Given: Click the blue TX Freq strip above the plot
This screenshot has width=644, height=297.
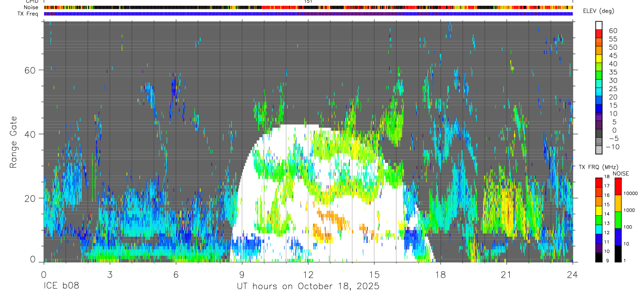Looking at the screenshot, I should point(308,14).
